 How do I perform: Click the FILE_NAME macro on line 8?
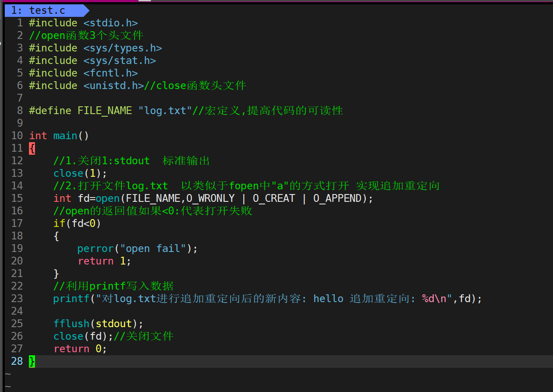(105, 111)
